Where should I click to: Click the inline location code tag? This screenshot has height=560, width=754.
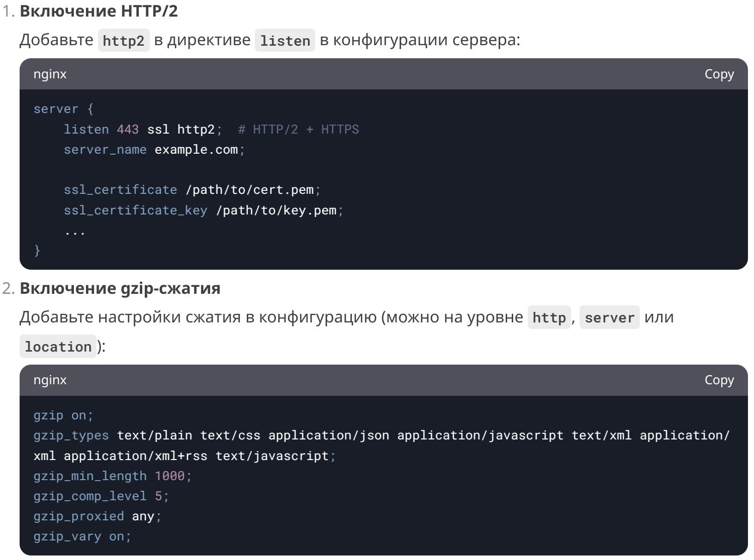point(58,347)
